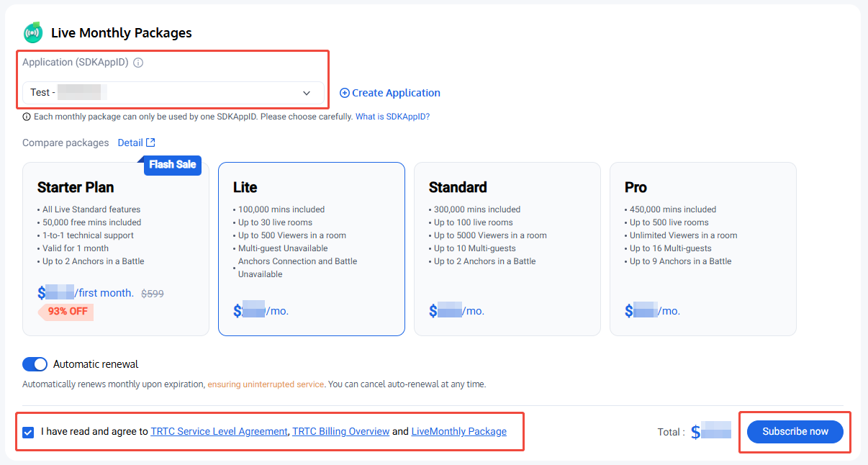Uncheck the agreement checkbox

(28, 433)
